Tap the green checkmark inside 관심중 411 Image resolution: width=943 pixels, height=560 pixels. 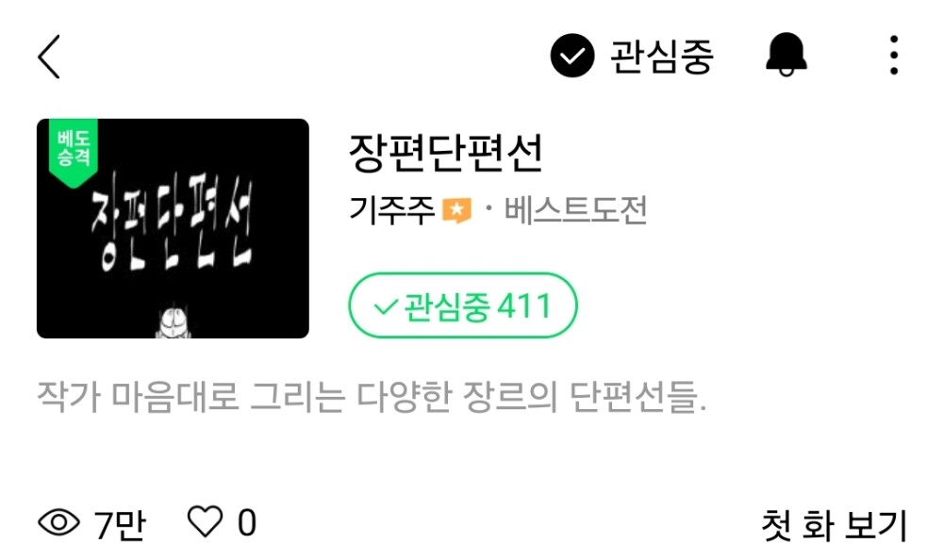386,306
